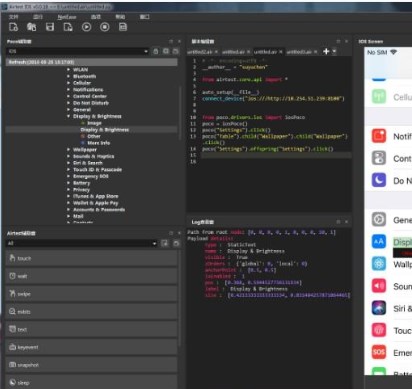Open the All filter dropdown in Airtest panel
The width and height of the screenshot is (412, 389).
[x=82, y=243]
